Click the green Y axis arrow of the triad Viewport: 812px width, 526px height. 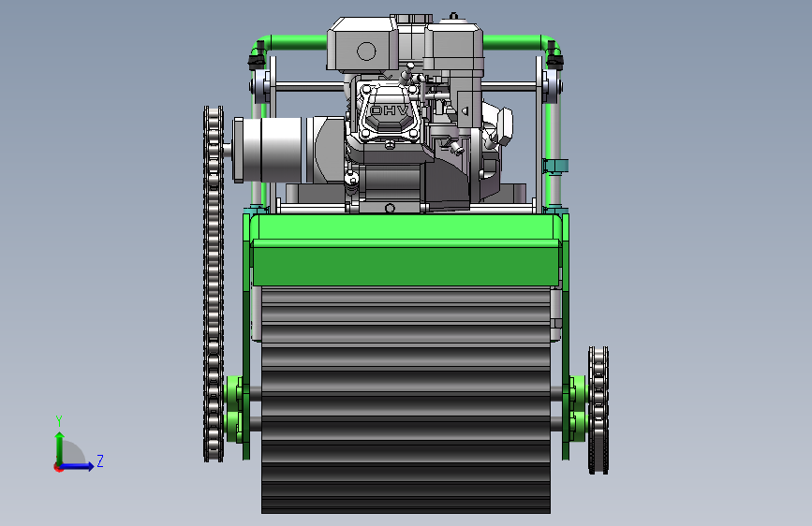60,447
